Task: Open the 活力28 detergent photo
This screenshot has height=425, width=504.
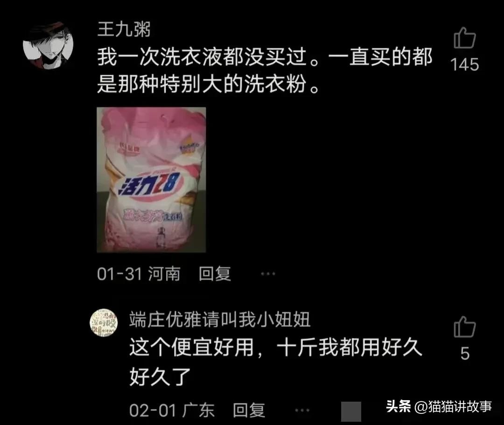Action: coord(151,179)
